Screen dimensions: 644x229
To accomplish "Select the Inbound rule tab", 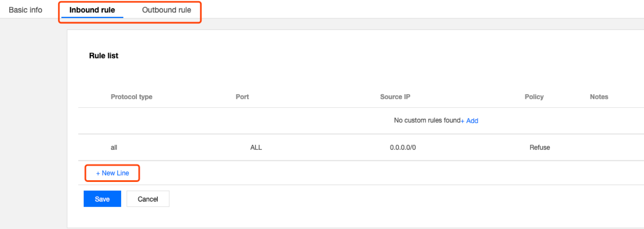I will [x=92, y=10].
